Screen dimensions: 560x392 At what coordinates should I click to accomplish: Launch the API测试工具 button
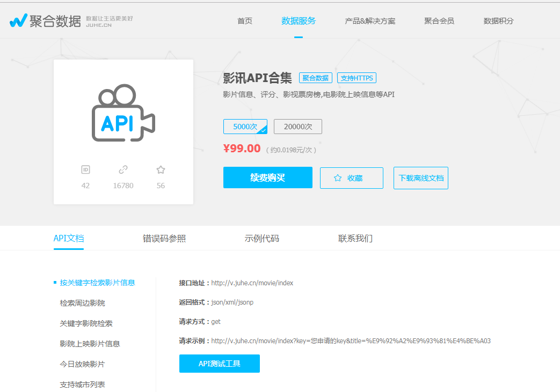(220, 364)
